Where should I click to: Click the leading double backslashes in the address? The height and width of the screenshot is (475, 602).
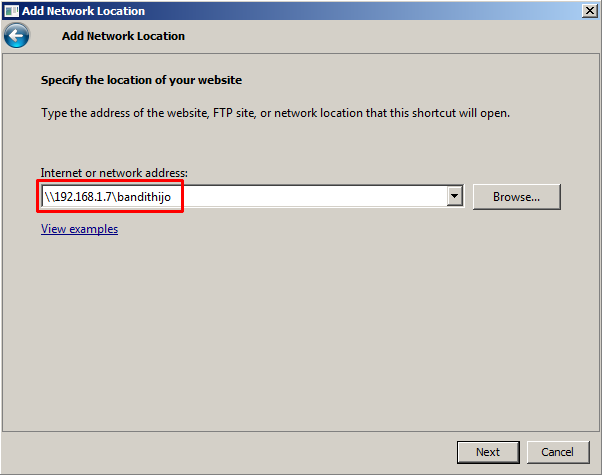tap(49, 197)
